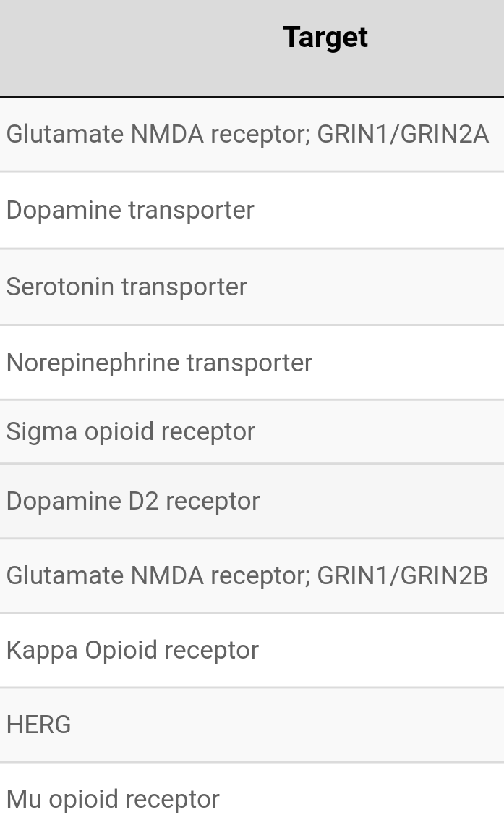The width and height of the screenshot is (504, 828).
Task: Select the Dopamine transporter row
Action: (252, 210)
